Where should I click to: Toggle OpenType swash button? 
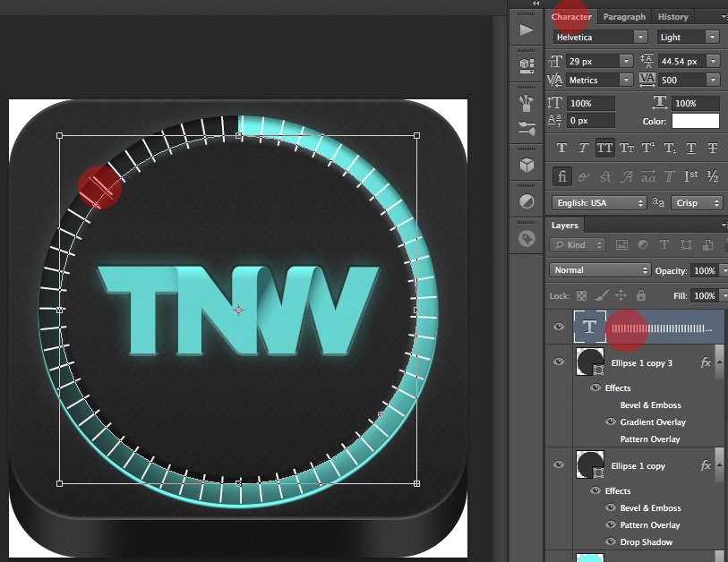click(x=626, y=176)
